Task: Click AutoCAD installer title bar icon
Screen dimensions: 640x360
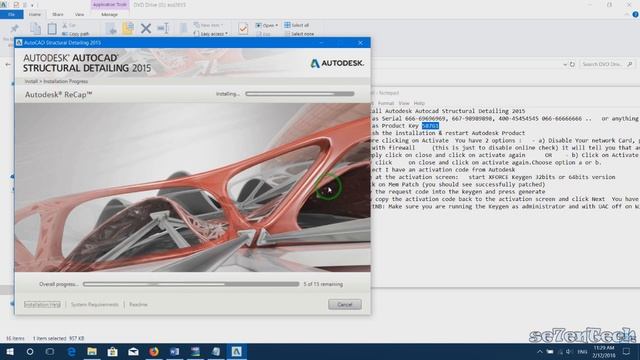Action: (19, 42)
